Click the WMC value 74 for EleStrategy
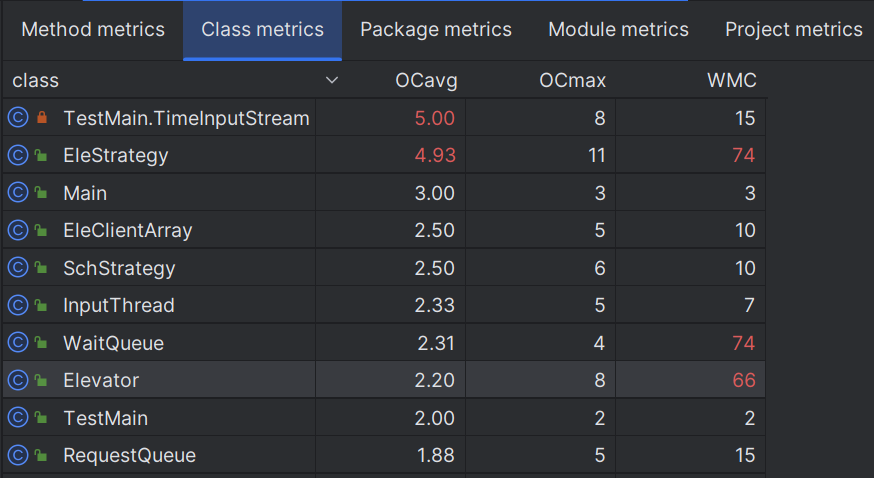Viewport: 874px width, 478px height. [x=743, y=156]
